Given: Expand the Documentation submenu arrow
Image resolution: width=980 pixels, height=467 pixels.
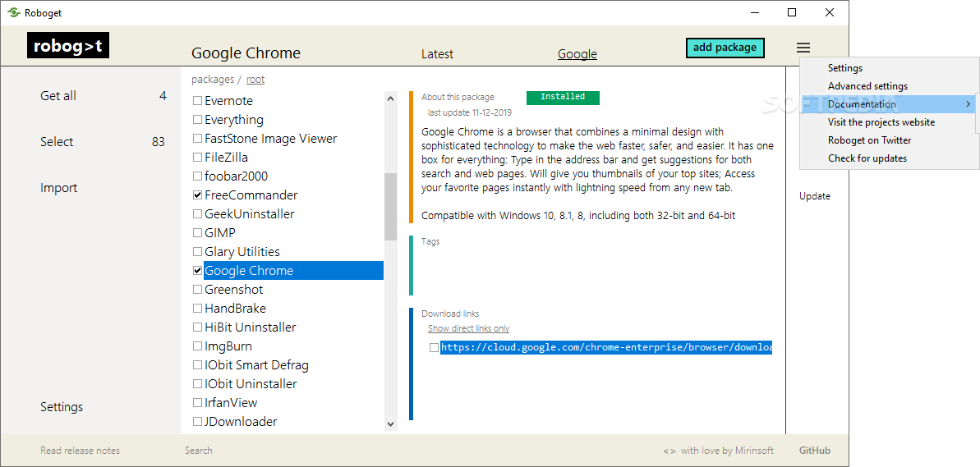Looking at the screenshot, I should [x=968, y=104].
